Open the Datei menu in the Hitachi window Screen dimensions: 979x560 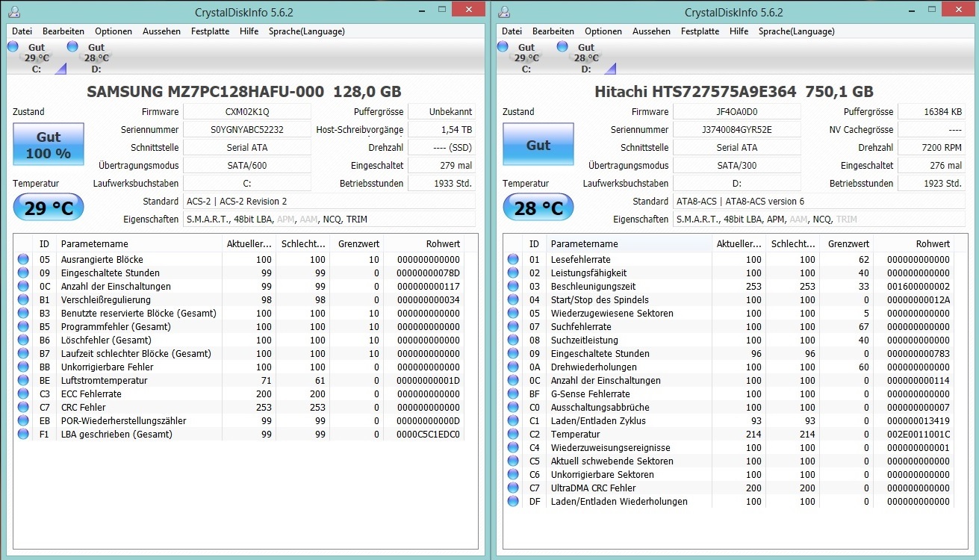point(512,31)
